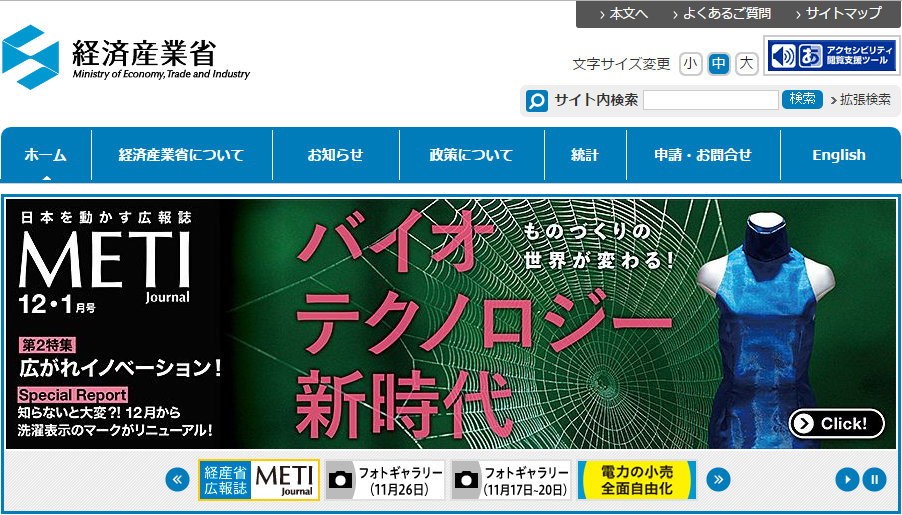902x515 pixels.
Task: Click the Click! button on the banner
Action: point(836,424)
